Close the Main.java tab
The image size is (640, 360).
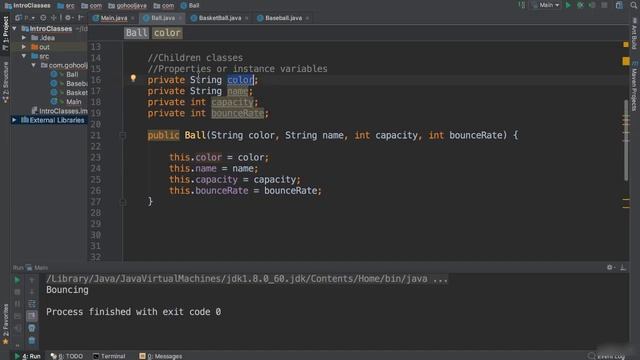[x=133, y=18]
